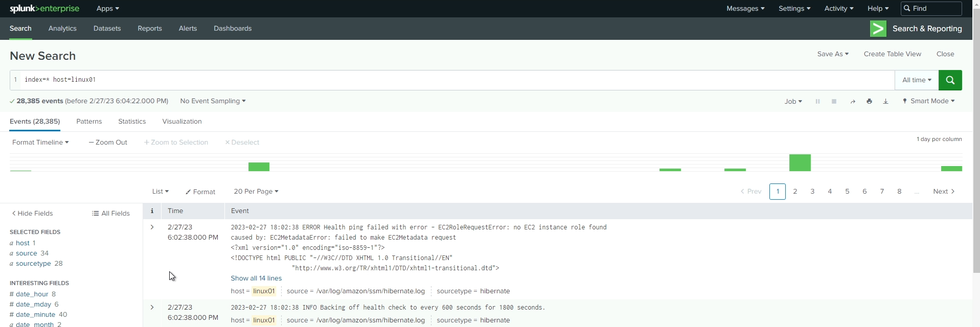
Task: Run search with green magnifier button
Action: click(x=950, y=80)
